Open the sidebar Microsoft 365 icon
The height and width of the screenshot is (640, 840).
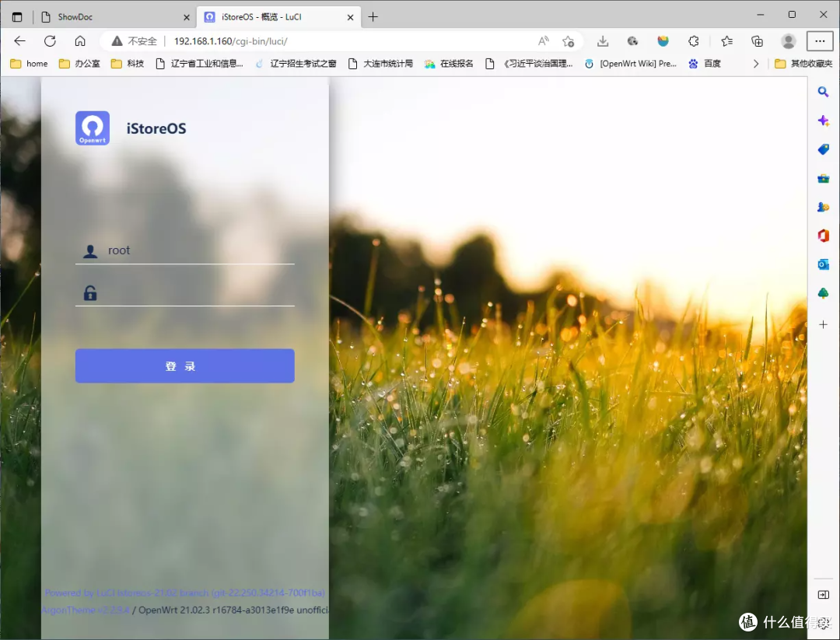coord(824,236)
